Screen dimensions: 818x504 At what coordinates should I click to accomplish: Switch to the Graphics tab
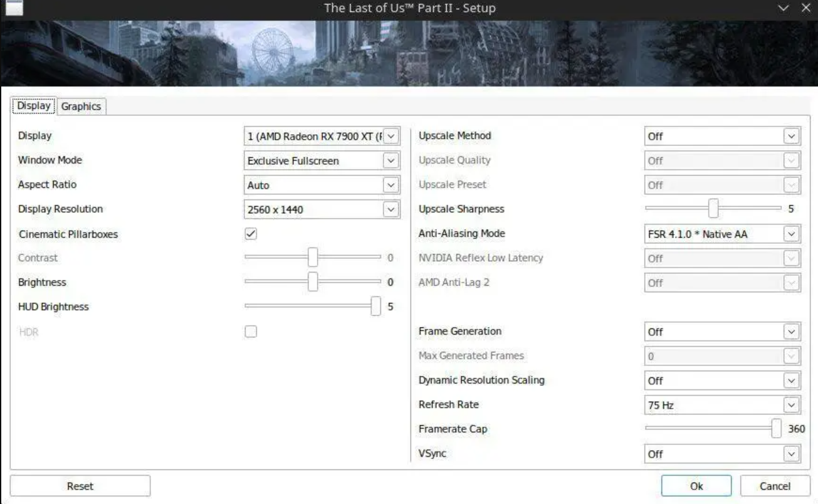[x=81, y=107]
